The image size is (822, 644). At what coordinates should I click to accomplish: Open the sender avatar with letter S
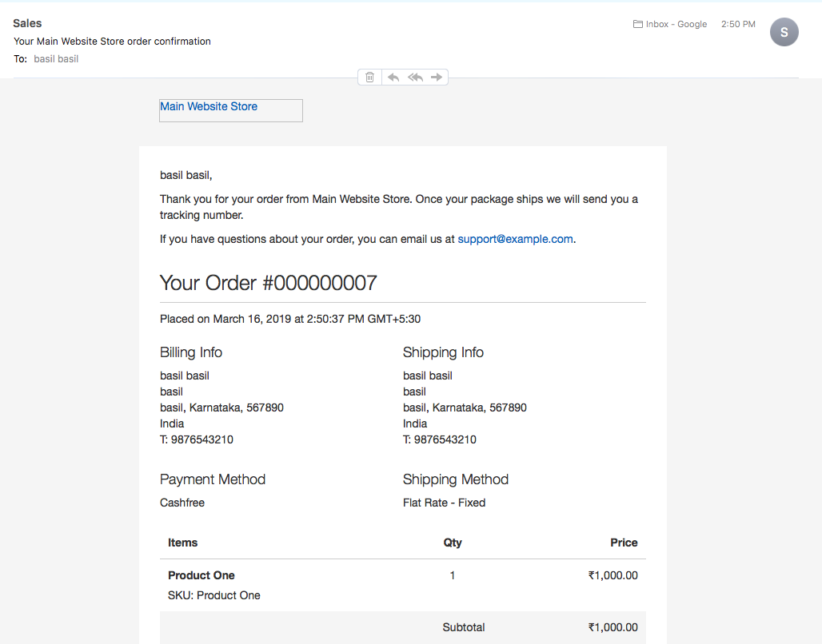click(784, 32)
